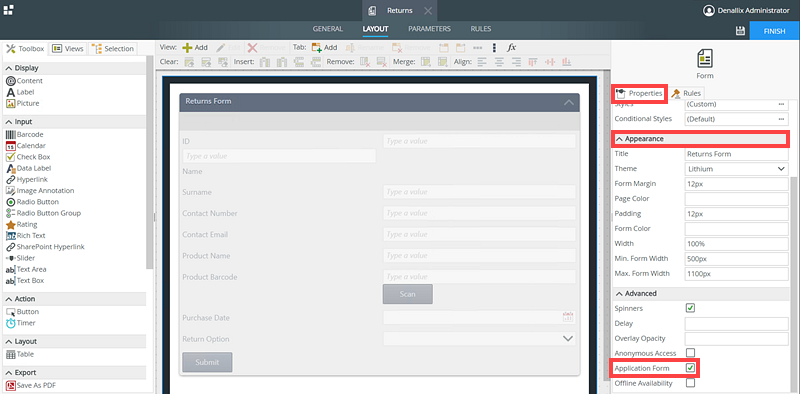800x394 pixels.
Task: Uncheck the Spinners checkbox
Action: pyautogui.click(x=690, y=308)
